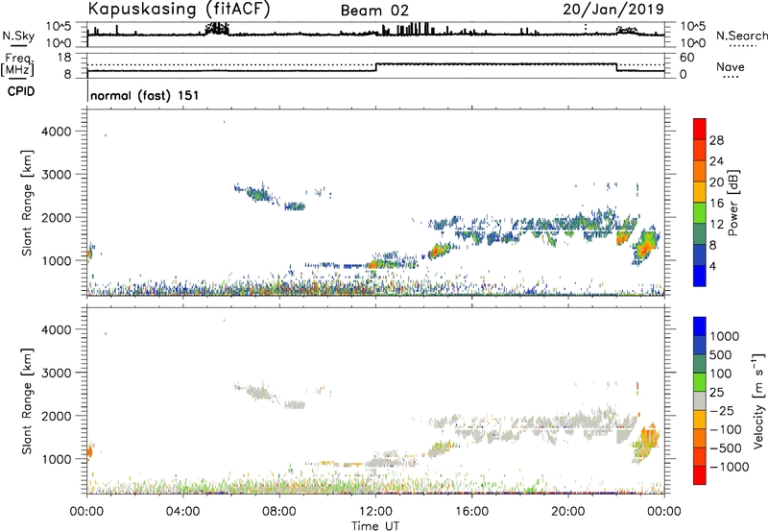
Task: Click 'Slant Range [km]' label of power panel
Action: (x=27, y=203)
